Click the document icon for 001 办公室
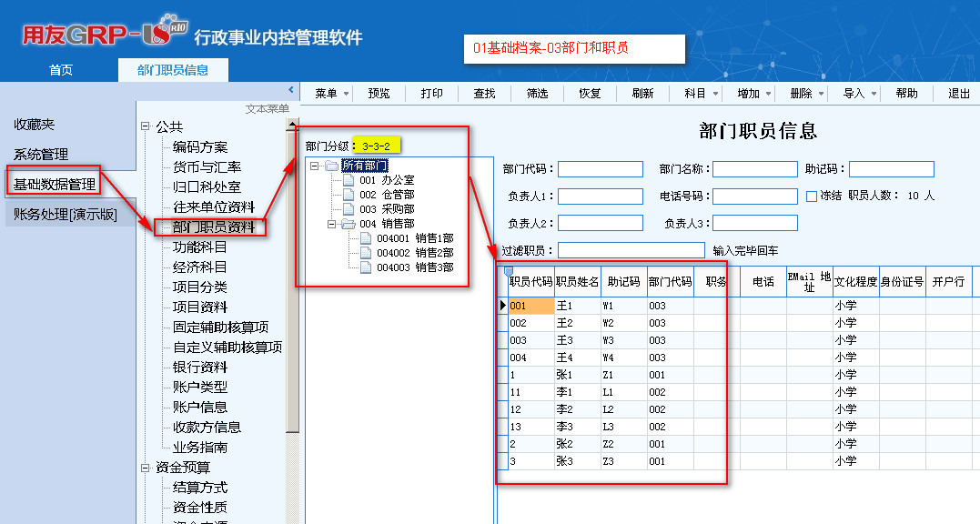980x524 pixels. (x=349, y=180)
